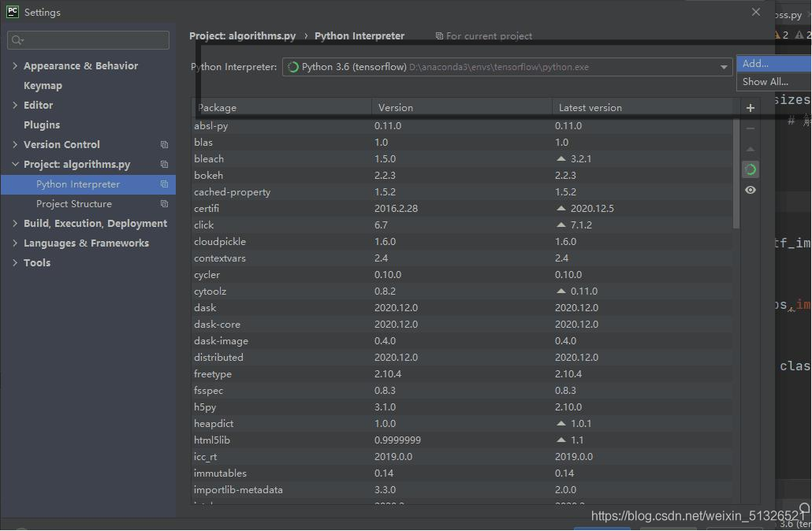Select the freetype package row

[462, 374]
